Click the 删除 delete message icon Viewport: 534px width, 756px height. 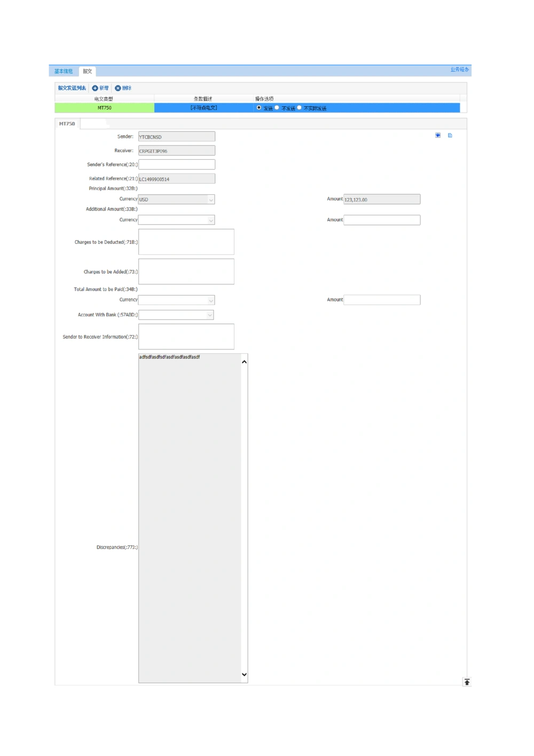click(118, 88)
